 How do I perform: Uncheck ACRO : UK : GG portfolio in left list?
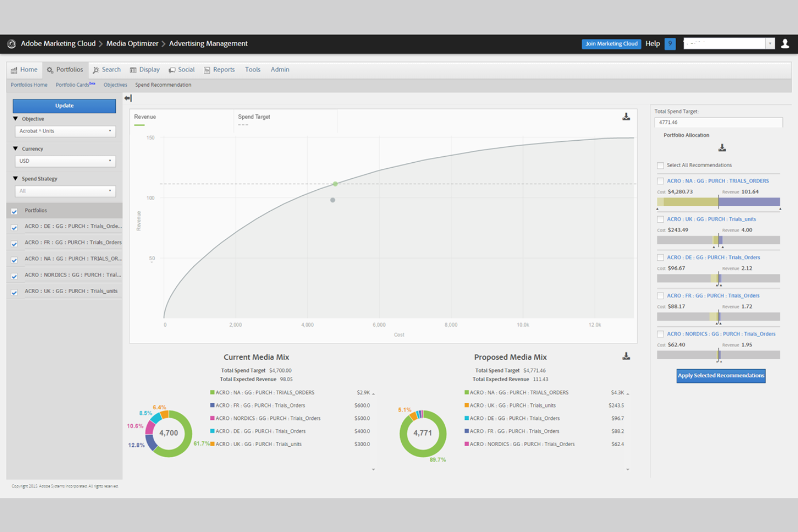pos(14,292)
